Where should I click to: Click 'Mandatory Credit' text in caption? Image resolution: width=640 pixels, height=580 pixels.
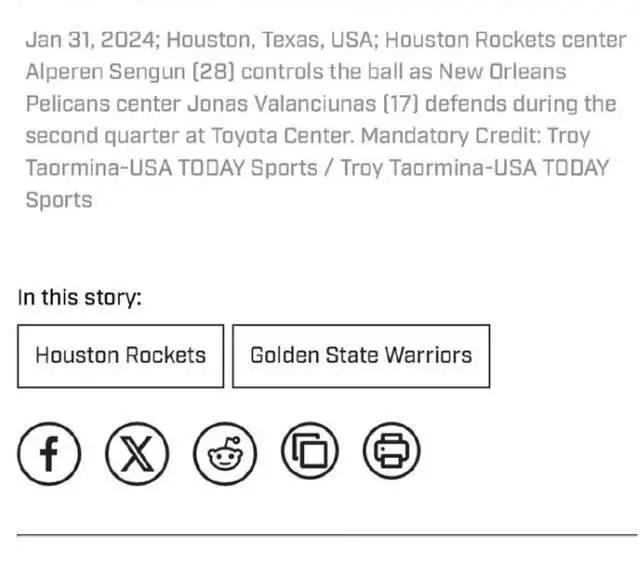pyautogui.click(x=451, y=136)
